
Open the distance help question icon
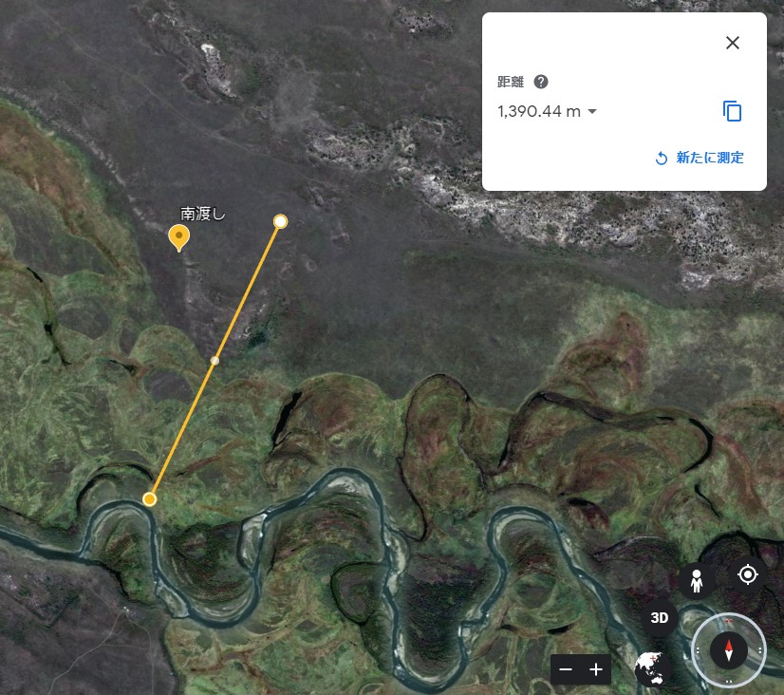[540, 82]
